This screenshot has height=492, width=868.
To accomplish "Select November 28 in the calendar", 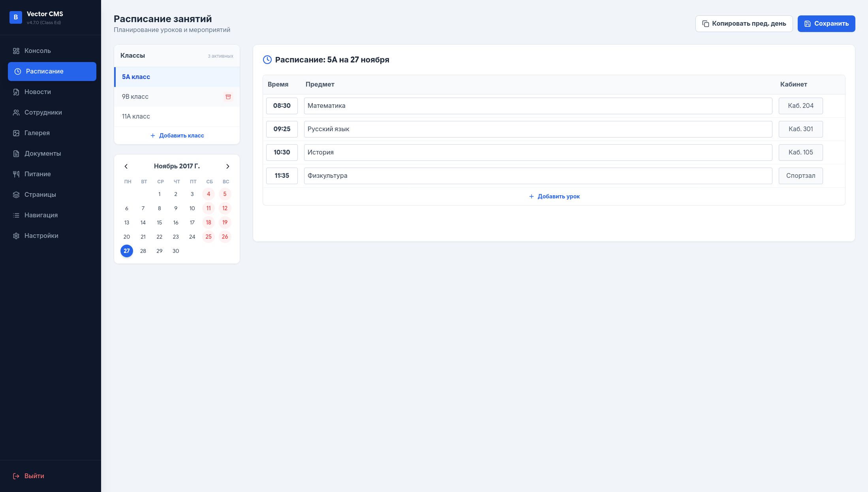I will (143, 251).
